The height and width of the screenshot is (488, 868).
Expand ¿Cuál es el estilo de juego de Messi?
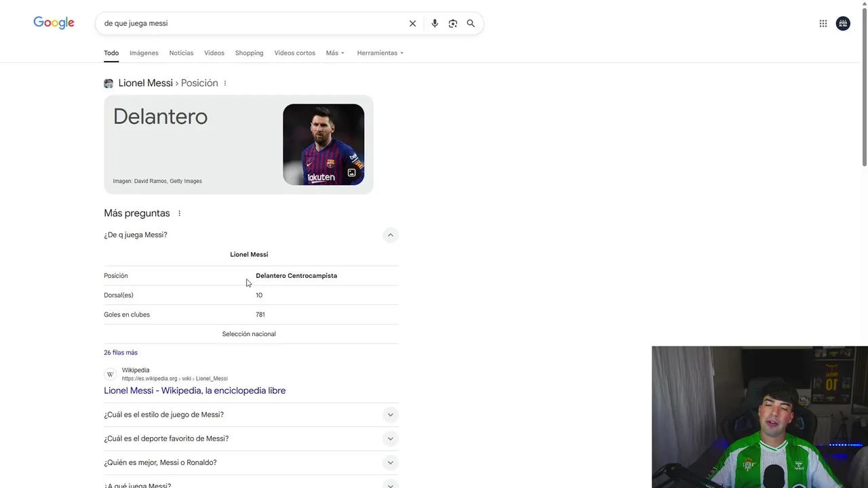(390, 415)
